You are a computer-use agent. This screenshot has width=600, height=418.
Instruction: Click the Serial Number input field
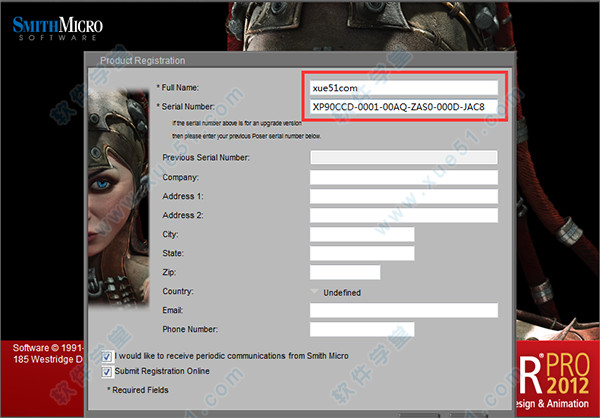click(x=404, y=107)
